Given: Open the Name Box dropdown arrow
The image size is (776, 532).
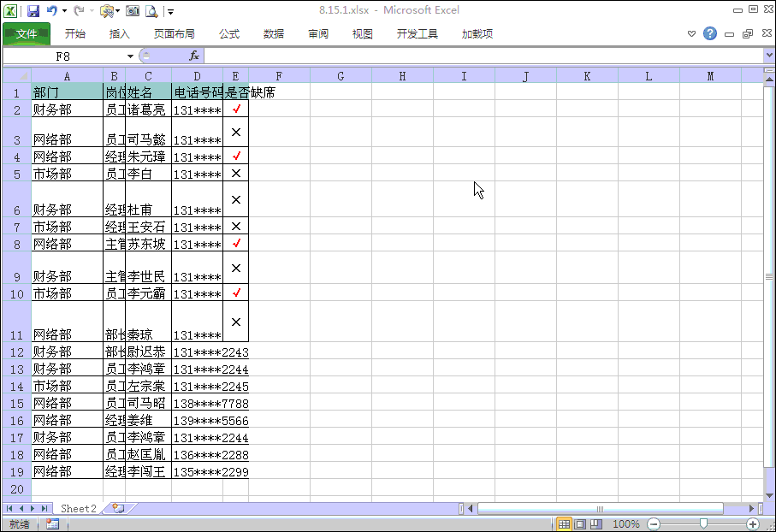Looking at the screenshot, I should pyautogui.click(x=130, y=56).
